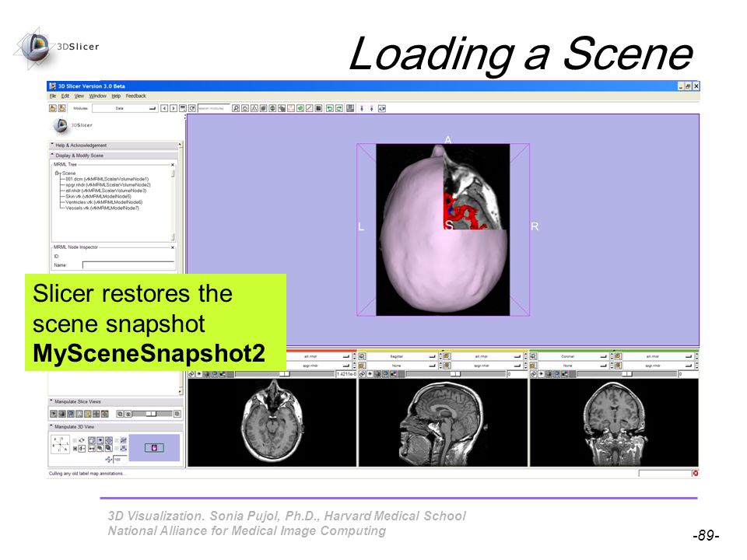
Task: Click the Home module icon
Action: (x=245, y=108)
